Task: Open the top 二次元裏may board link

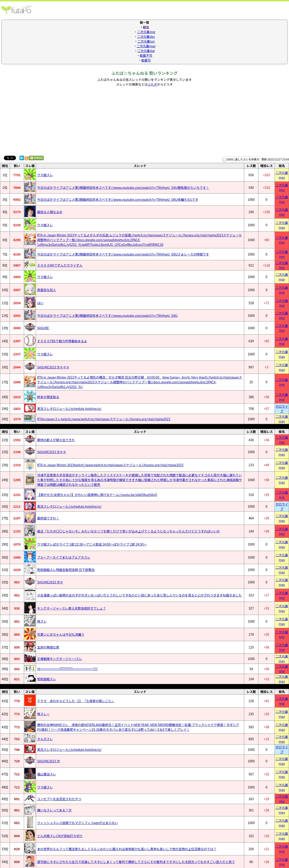Action: point(146,46)
